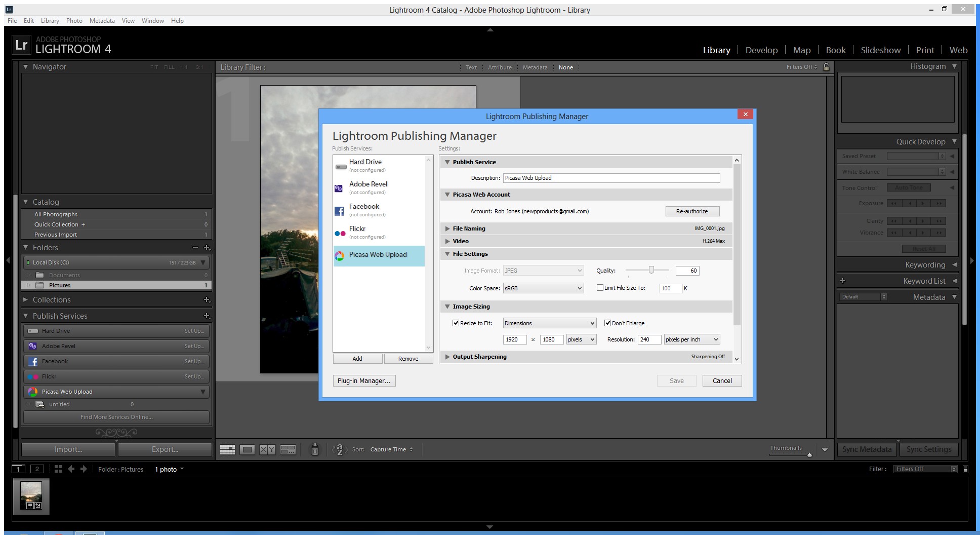
Task: Click the Painter spray can tool
Action: coord(315,449)
